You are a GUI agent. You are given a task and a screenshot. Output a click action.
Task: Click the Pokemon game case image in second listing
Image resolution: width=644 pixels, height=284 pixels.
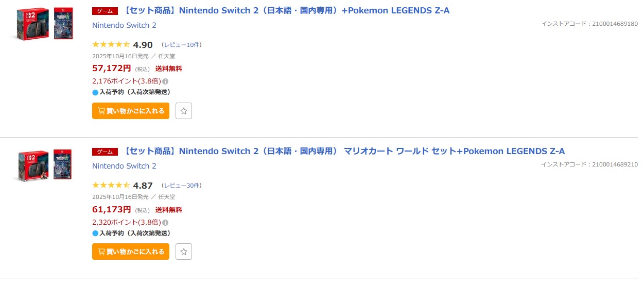click(63, 165)
